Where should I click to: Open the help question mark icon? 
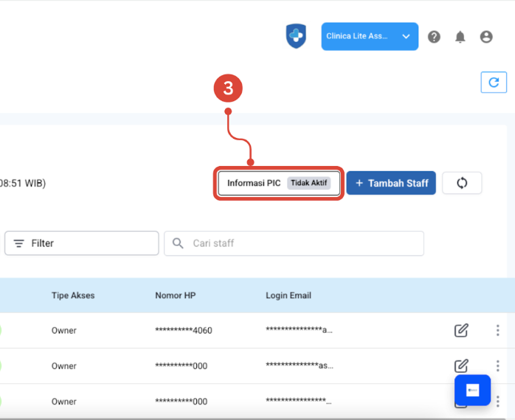[x=434, y=37]
